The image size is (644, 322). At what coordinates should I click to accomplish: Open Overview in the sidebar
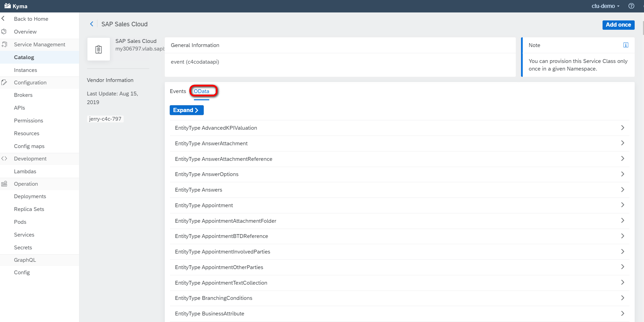pos(25,31)
